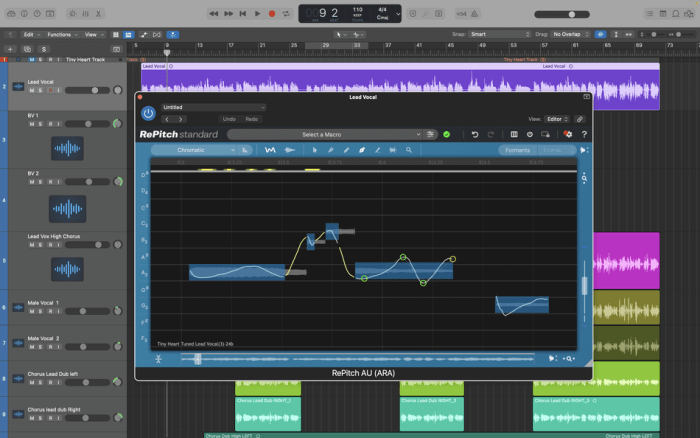The image size is (700, 438).
Task: Click the plugin link icon
Action: [579, 119]
